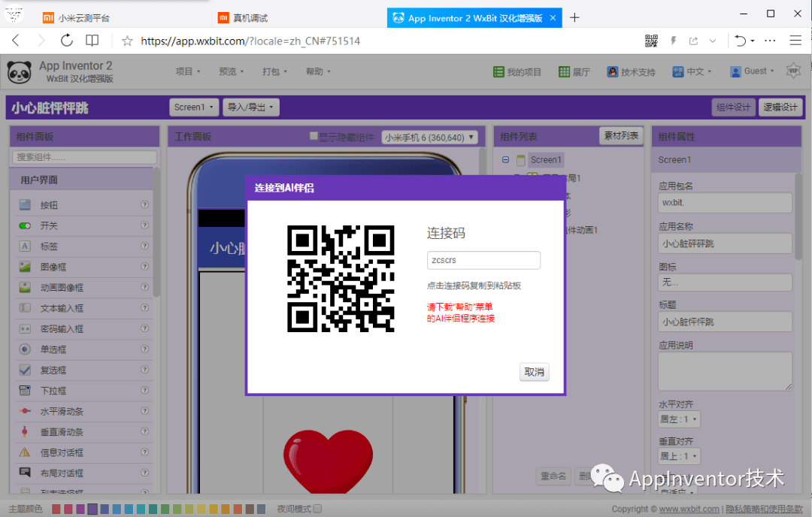812x517 pixels.
Task: Click the 单选框 radio button component
Action: [x=86, y=349]
